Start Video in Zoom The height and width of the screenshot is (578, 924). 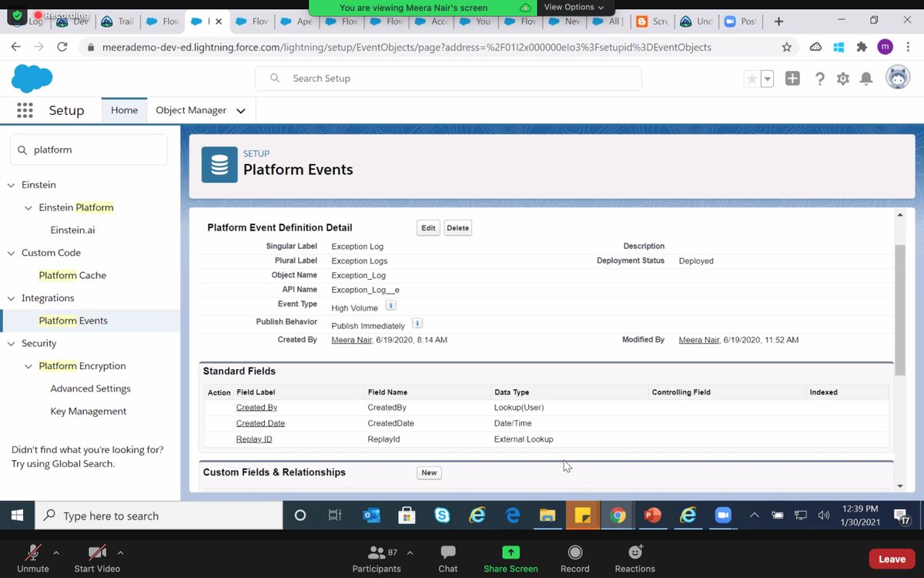[97, 559]
